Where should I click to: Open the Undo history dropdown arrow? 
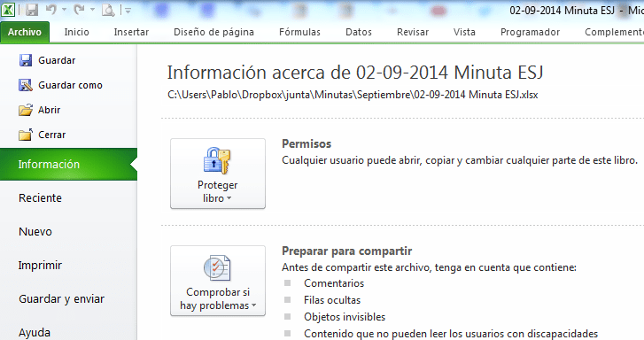coord(65,10)
